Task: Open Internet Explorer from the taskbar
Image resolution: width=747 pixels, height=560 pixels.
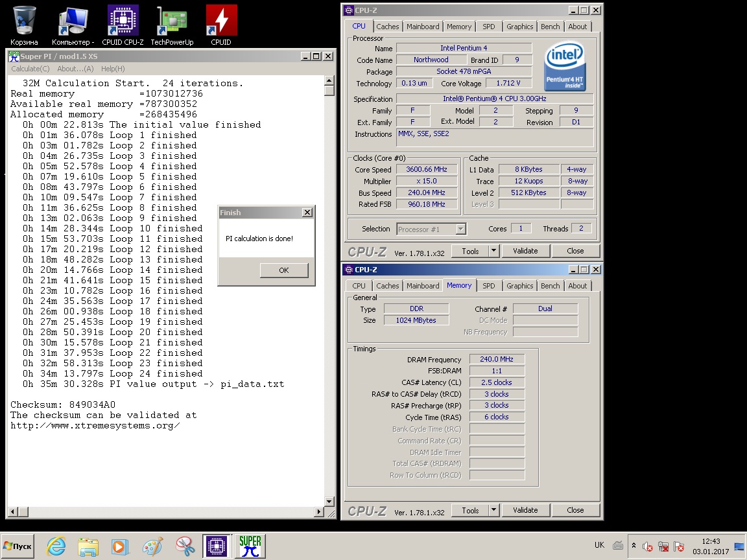Action: point(56,546)
